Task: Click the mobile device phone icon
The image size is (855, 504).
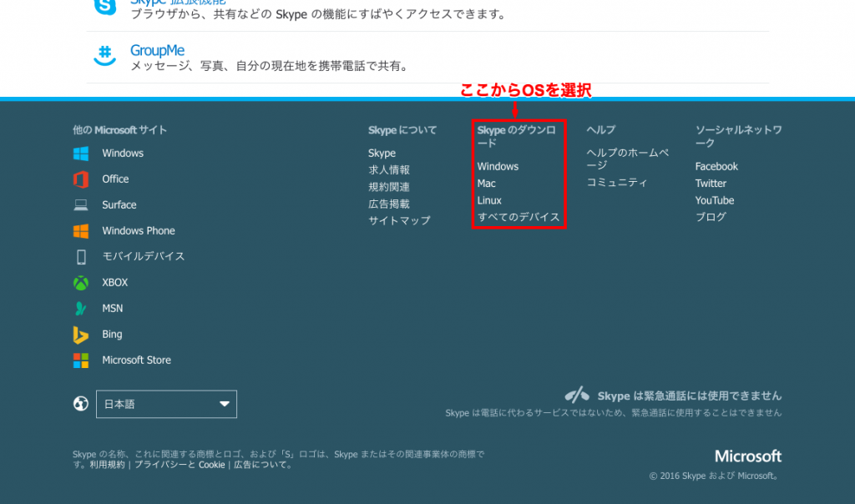Action: (81, 257)
